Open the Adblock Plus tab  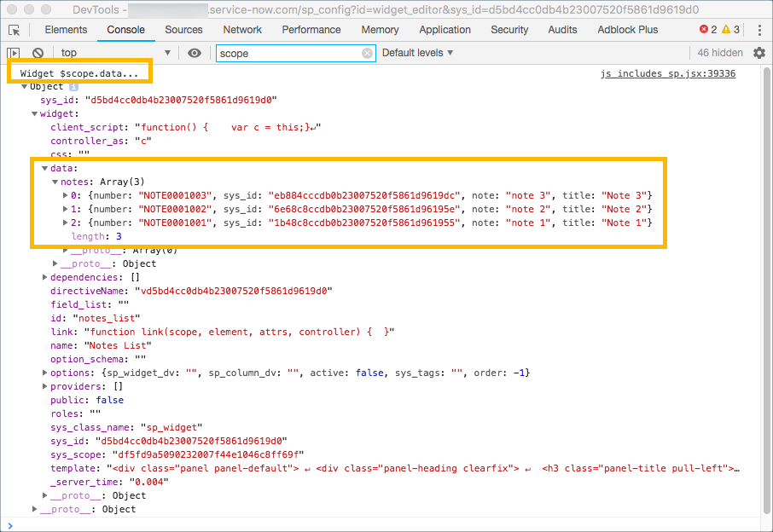coord(628,30)
